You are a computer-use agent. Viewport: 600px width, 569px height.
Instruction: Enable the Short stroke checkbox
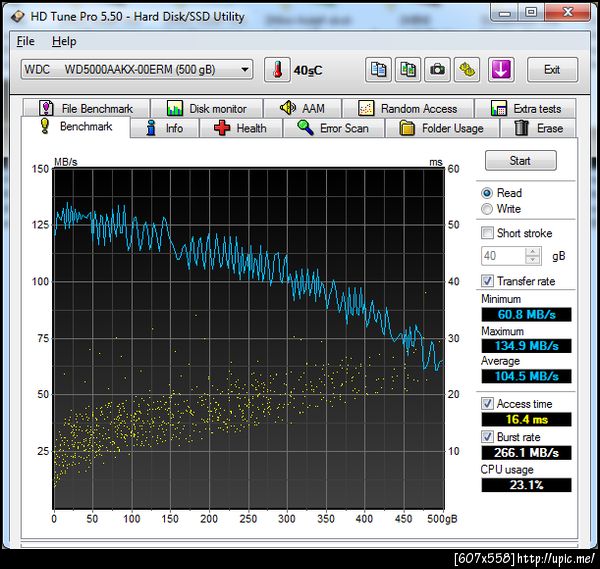pyautogui.click(x=487, y=233)
